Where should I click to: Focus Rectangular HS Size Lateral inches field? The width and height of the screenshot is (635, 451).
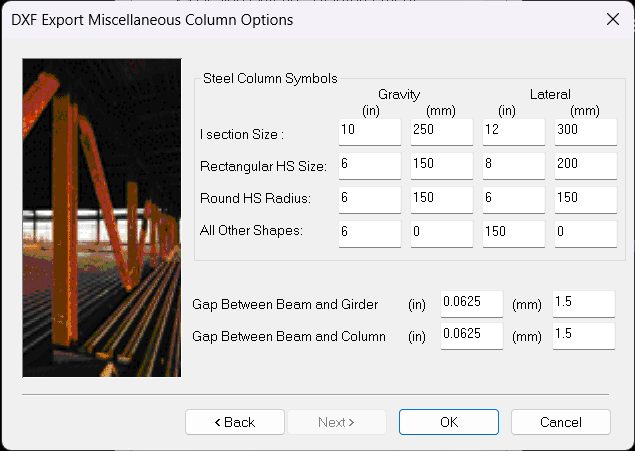pyautogui.click(x=513, y=166)
